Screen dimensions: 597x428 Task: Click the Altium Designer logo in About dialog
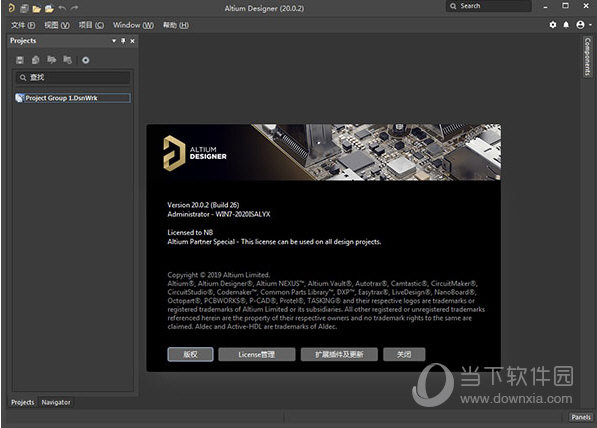click(x=195, y=153)
